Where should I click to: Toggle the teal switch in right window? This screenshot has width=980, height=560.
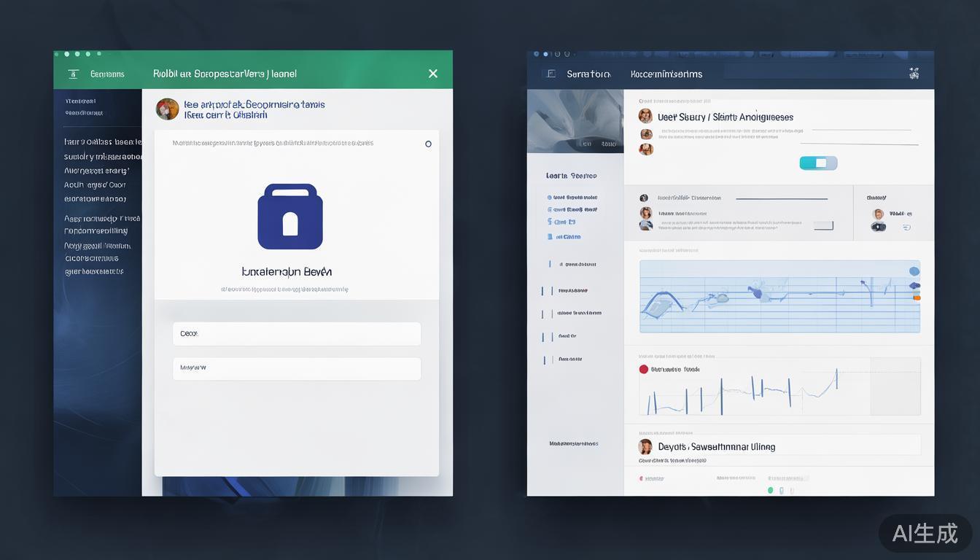pos(818,163)
